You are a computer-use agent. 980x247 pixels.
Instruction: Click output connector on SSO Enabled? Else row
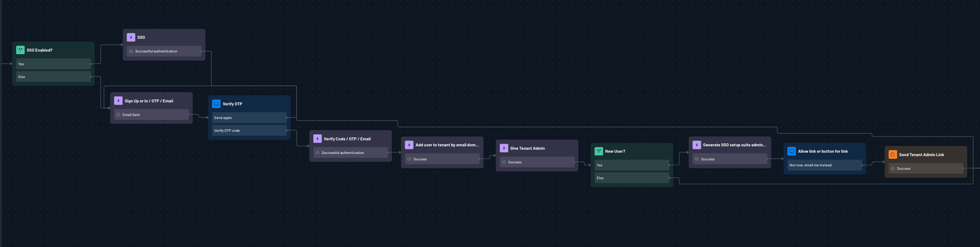coord(91,77)
